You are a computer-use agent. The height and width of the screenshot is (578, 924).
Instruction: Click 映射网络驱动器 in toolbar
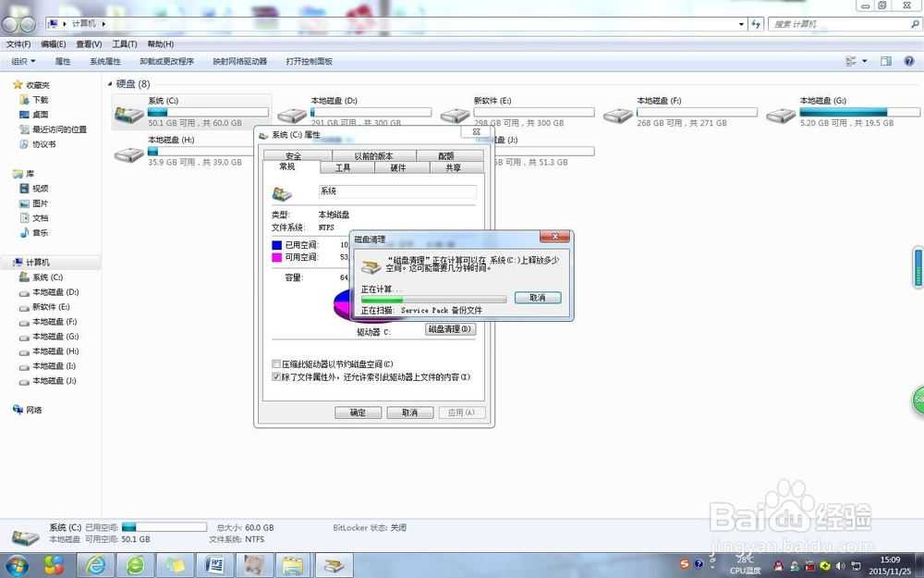click(x=240, y=61)
